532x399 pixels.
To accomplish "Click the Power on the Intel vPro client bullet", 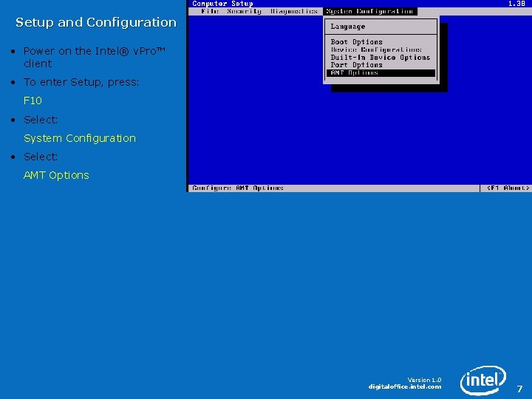I will click(x=95, y=57).
